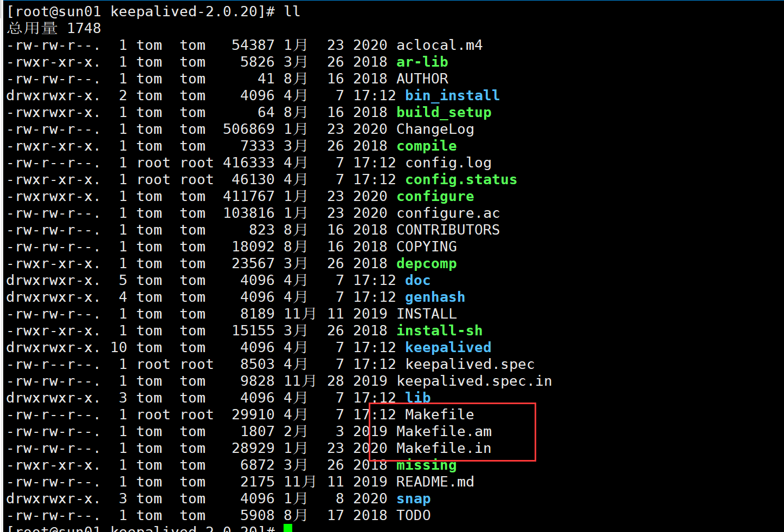The width and height of the screenshot is (784, 532).
Task: Click the ll command text
Action: coord(292,11)
